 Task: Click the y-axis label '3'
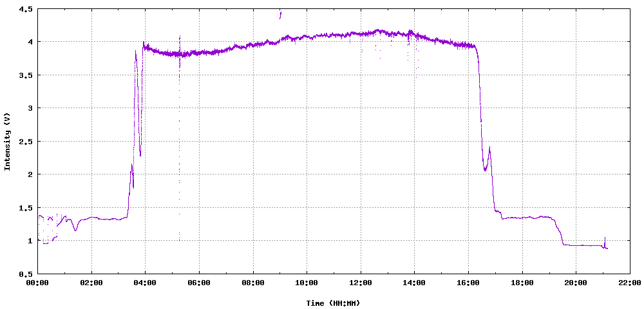[x=30, y=108]
